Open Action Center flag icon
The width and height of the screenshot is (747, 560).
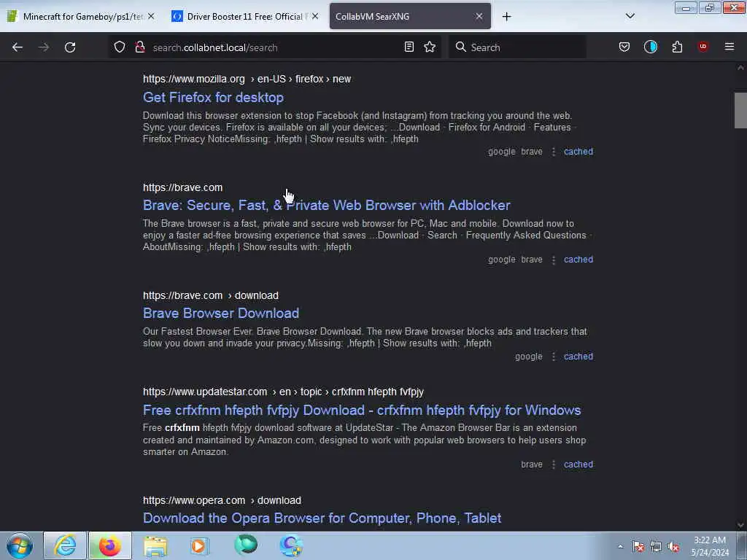tap(638, 546)
